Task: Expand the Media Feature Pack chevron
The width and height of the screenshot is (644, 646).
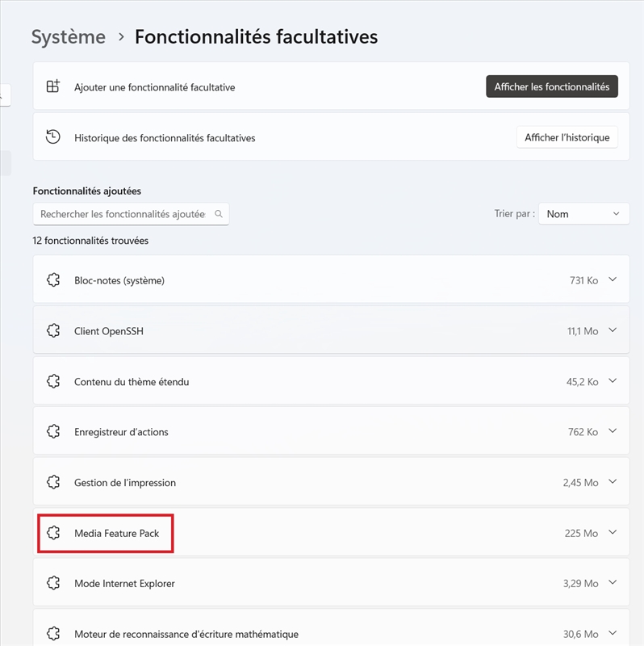Action: coord(613,532)
